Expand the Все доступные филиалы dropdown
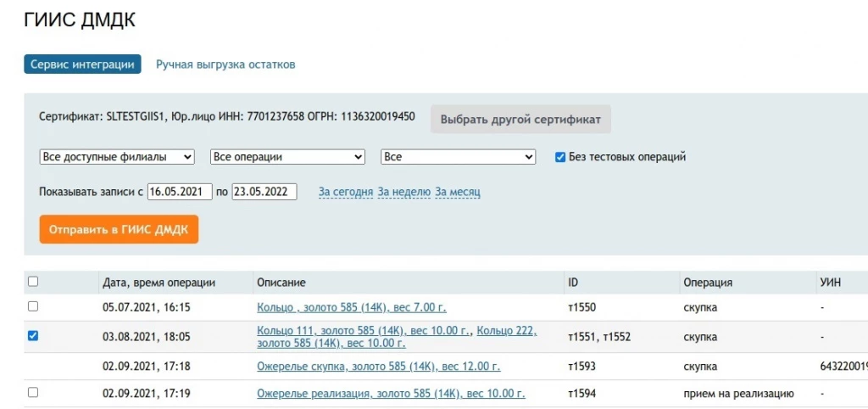Screen dimensions: 868x409 click(x=117, y=157)
